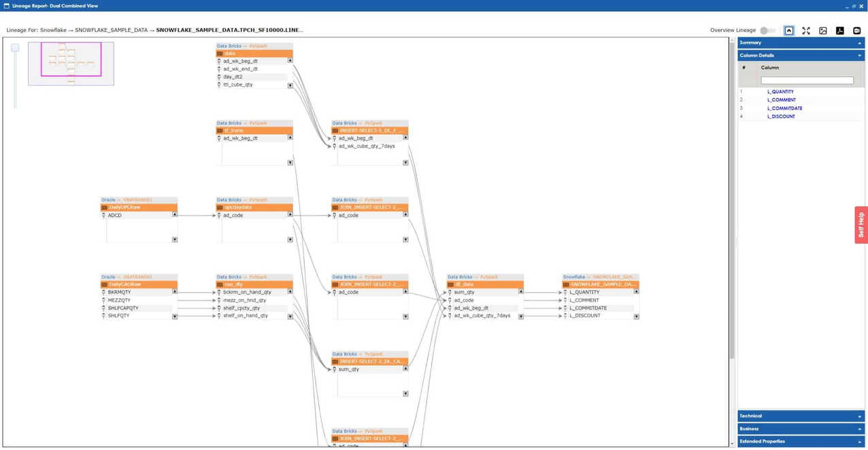Image resolution: width=868 pixels, height=450 pixels.
Task: Click the column icon beside sum_qty in df_data
Action: coord(450,292)
